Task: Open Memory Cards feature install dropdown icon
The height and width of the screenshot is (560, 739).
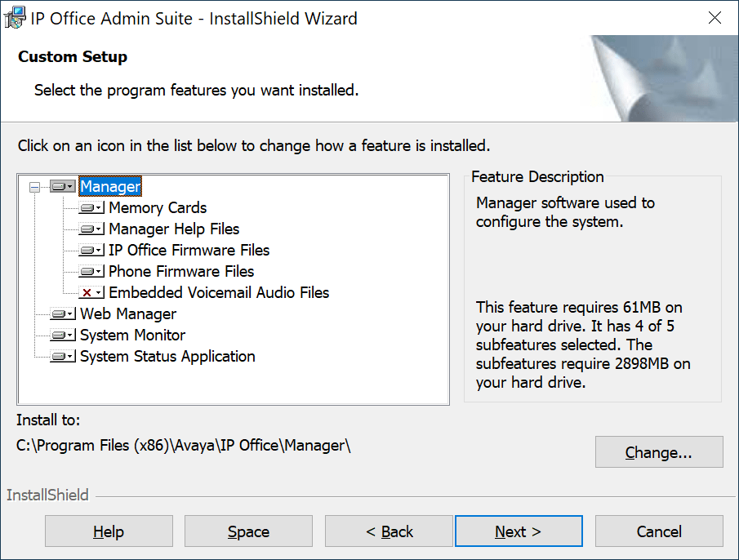Action: point(91,207)
